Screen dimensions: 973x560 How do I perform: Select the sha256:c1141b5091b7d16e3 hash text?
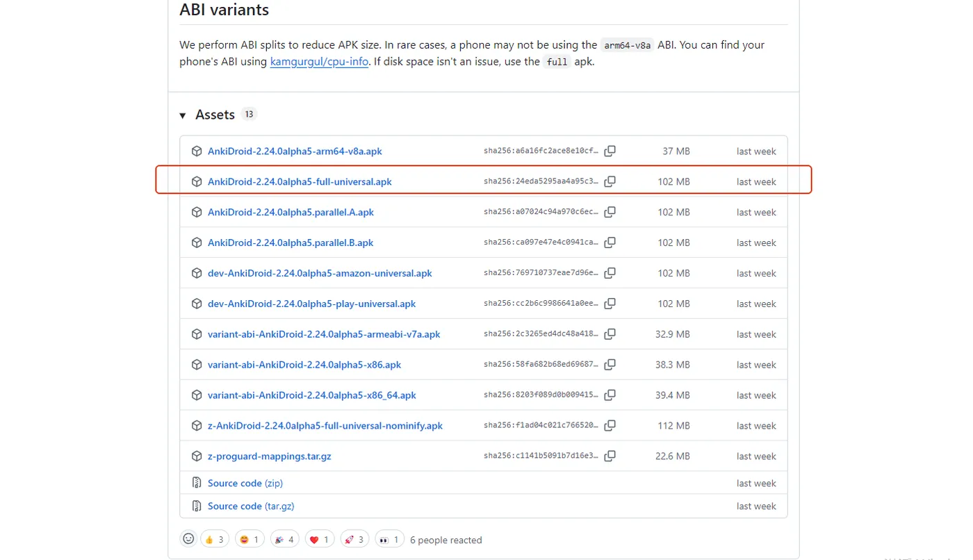(x=541, y=457)
